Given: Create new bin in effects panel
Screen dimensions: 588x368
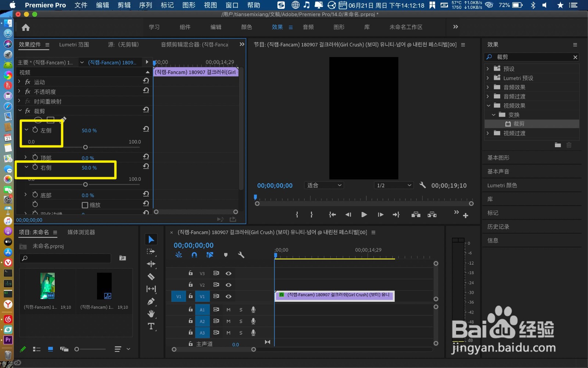Looking at the screenshot, I should click(x=558, y=145).
